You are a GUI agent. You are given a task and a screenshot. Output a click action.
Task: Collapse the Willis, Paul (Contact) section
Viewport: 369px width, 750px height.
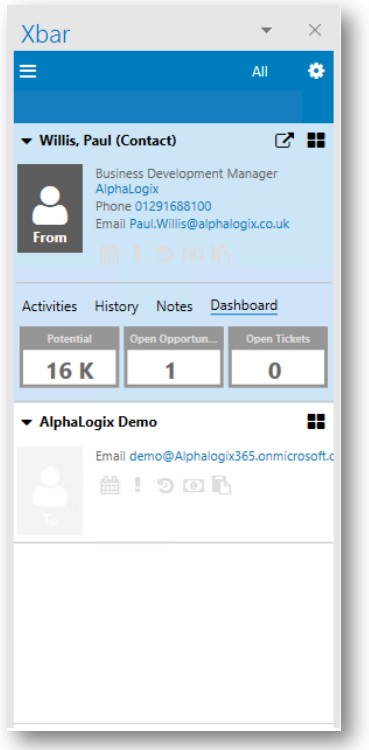[x=27, y=141]
